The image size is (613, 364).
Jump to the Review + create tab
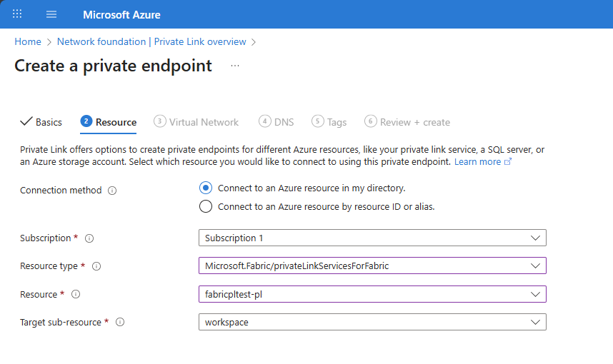click(407, 122)
